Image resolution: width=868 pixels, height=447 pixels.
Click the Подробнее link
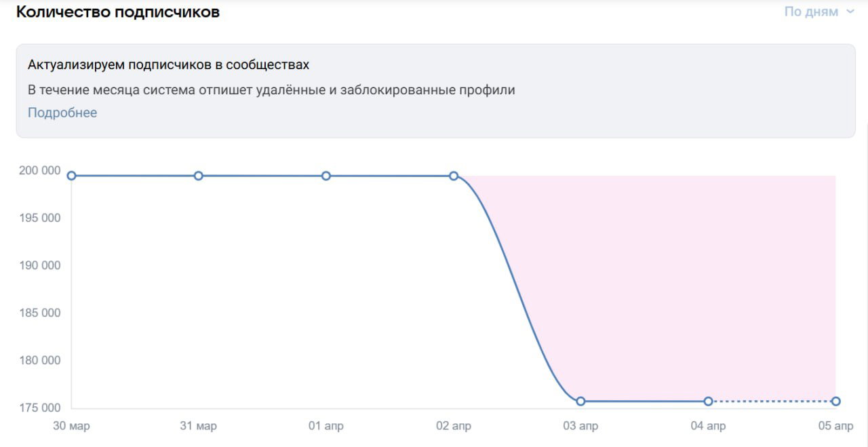coord(62,113)
